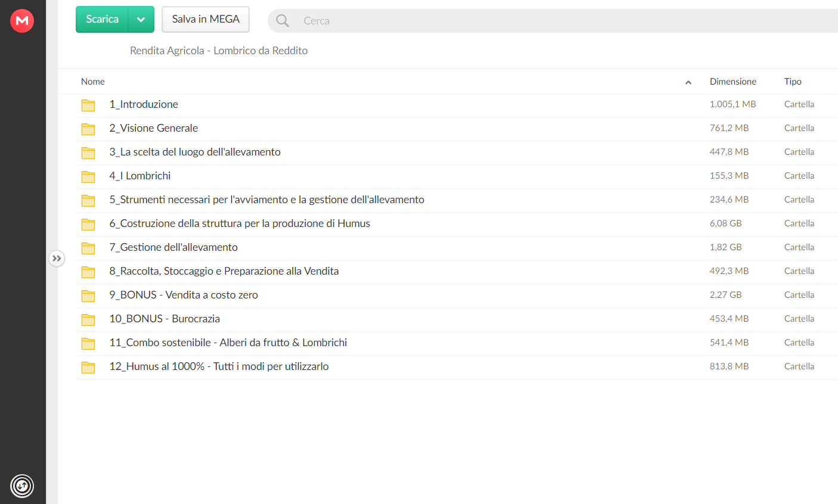Image resolution: width=838 pixels, height=504 pixels.
Task: Select 9_BONUS - Vendita a costo zero
Action: [184, 295]
